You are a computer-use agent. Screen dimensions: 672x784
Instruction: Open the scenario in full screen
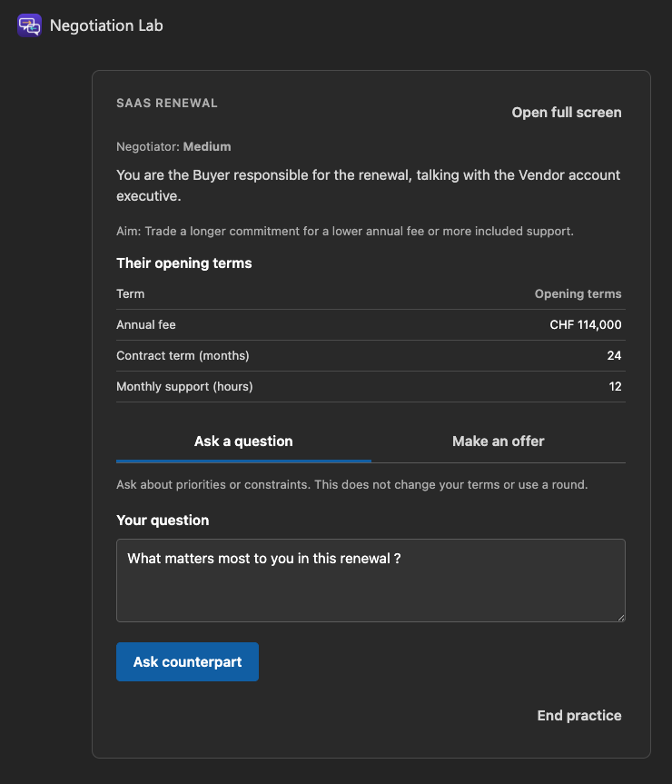(x=566, y=113)
